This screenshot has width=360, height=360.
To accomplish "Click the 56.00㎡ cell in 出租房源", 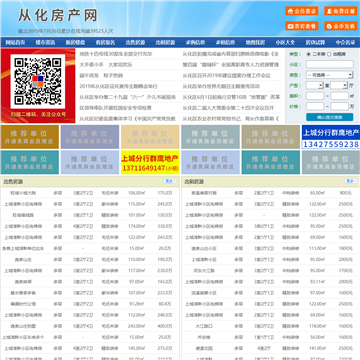I will [317, 337].
